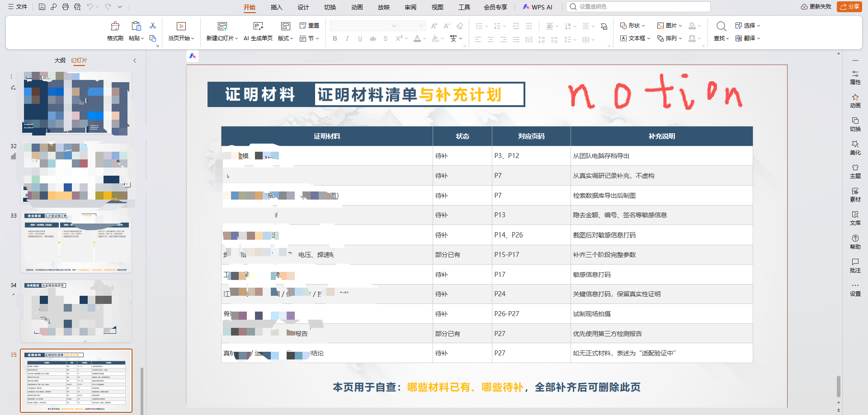Click the shape outline color button
Screen dimensions: 868x415
[x=692, y=38]
